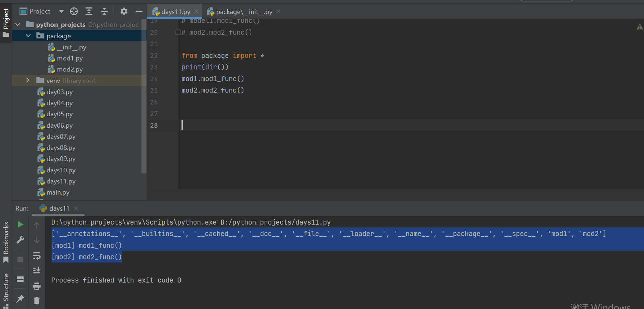Select main.py in the project tree

tap(54, 192)
